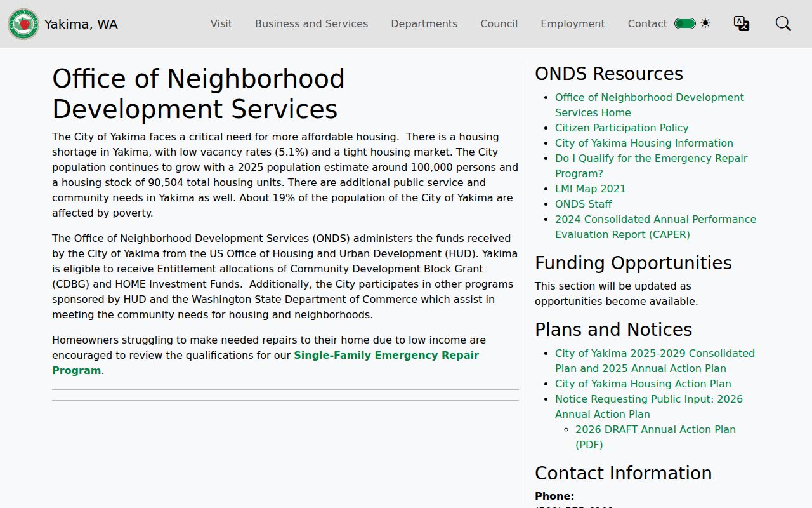Open the ONDS Staff link
Viewport: 812px width, 508px height.
coord(584,204)
